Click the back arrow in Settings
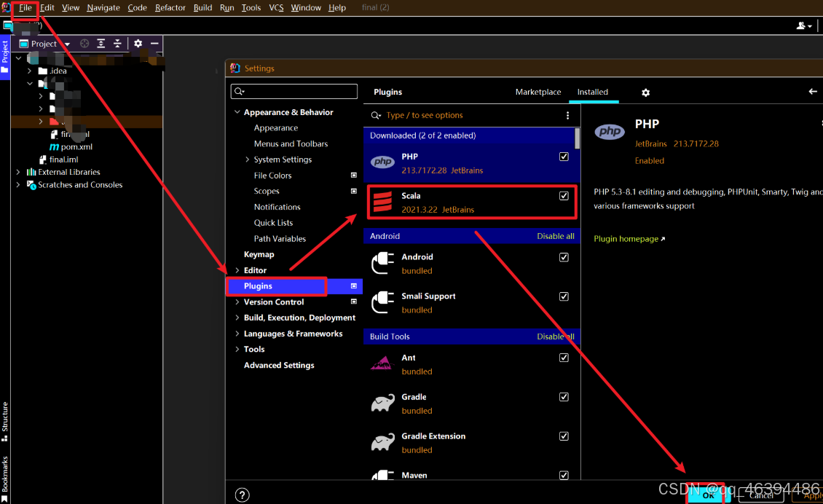The width and height of the screenshot is (823, 504). point(813,91)
